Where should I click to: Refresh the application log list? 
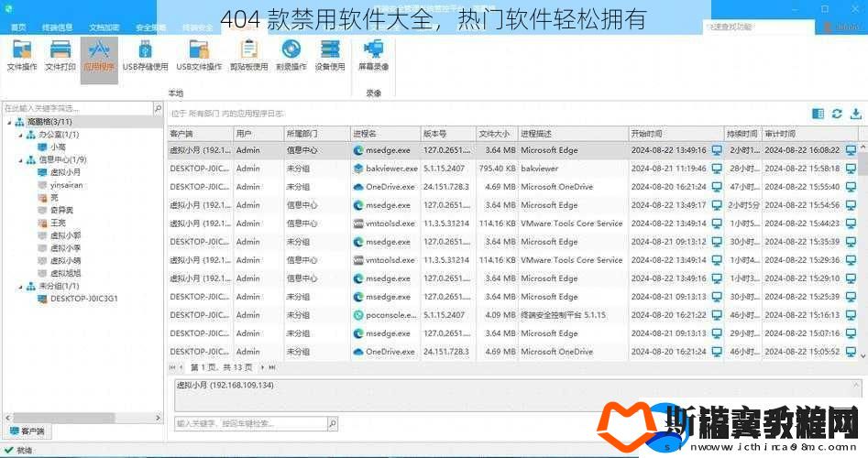(x=837, y=114)
